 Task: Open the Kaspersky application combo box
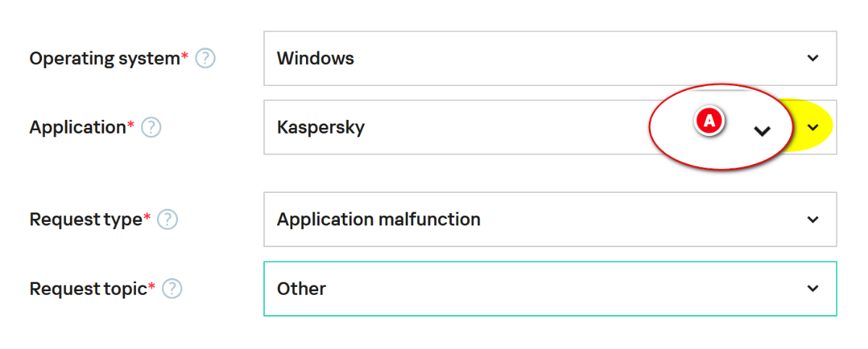click(x=550, y=127)
